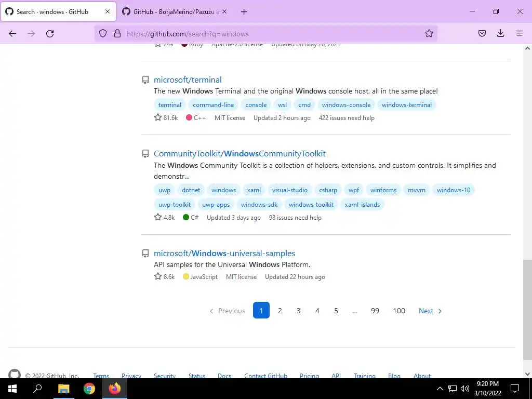
Task: Show site security padlock info
Action: click(117, 34)
